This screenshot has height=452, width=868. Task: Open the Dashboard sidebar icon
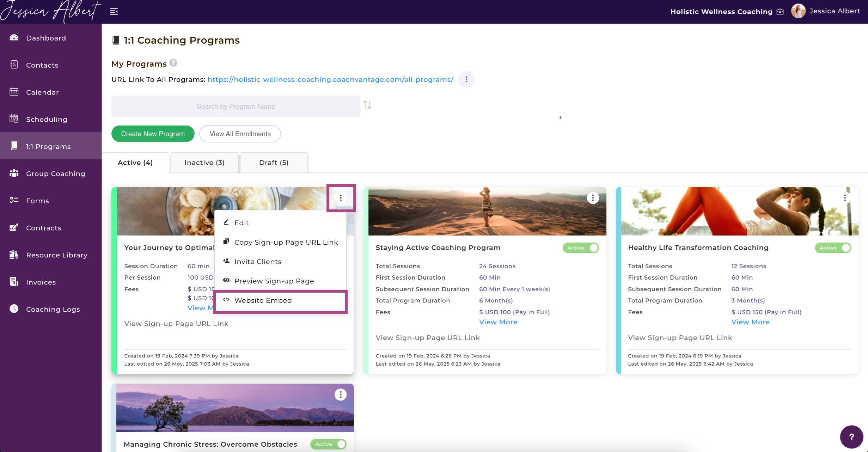coord(14,37)
